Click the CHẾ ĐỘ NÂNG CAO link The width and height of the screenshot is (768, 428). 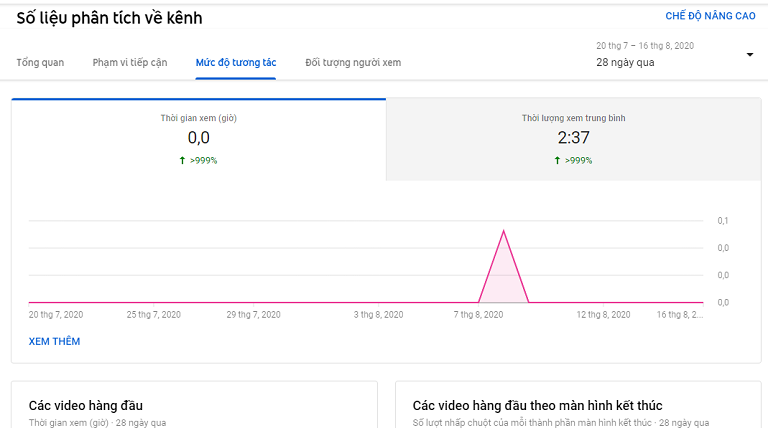click(x=710, y=16)
